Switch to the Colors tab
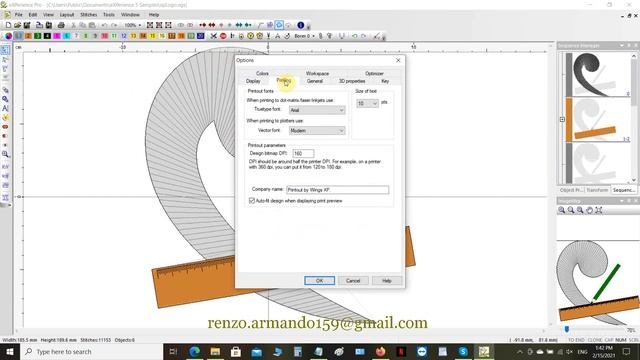Viewport: 640px width, 360px height. 262,73
